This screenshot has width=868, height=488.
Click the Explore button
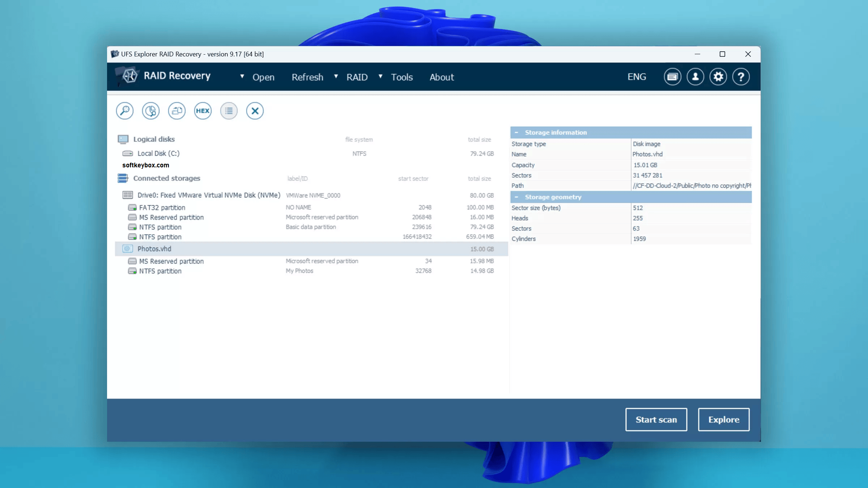(723, 419)
